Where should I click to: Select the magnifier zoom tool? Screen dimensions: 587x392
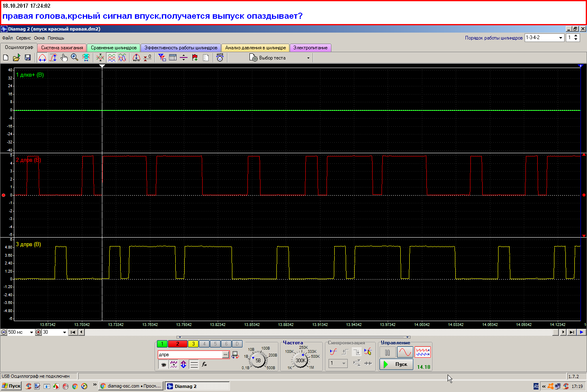tap(75, 57)
